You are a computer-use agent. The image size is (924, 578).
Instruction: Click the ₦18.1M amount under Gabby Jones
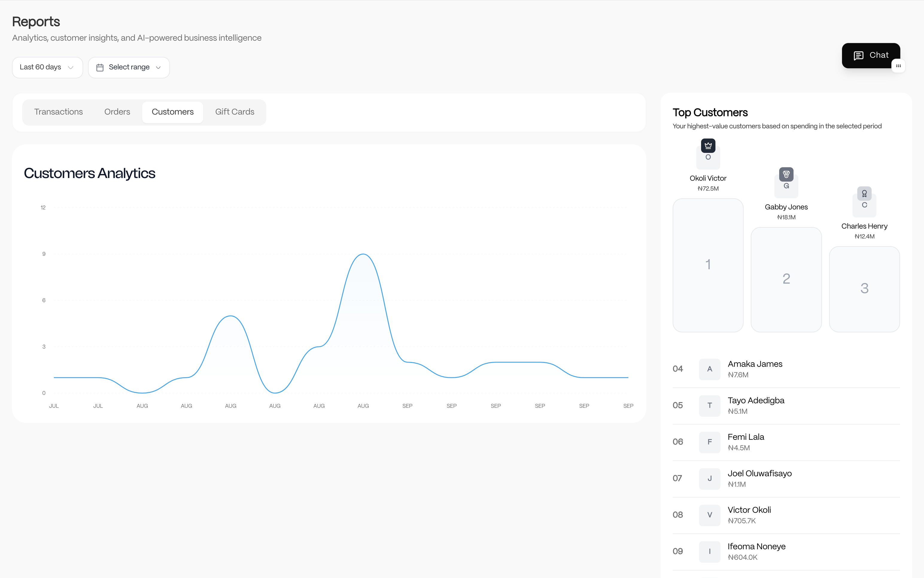point(786,217)
